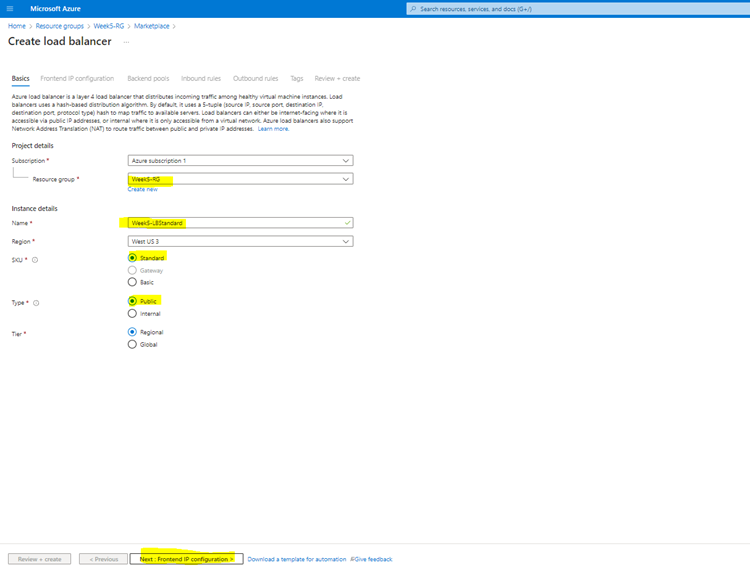The height and width of the screenshot is (573, 750).
Task: Focus the search resources box
Action: [x=578, y=9]
